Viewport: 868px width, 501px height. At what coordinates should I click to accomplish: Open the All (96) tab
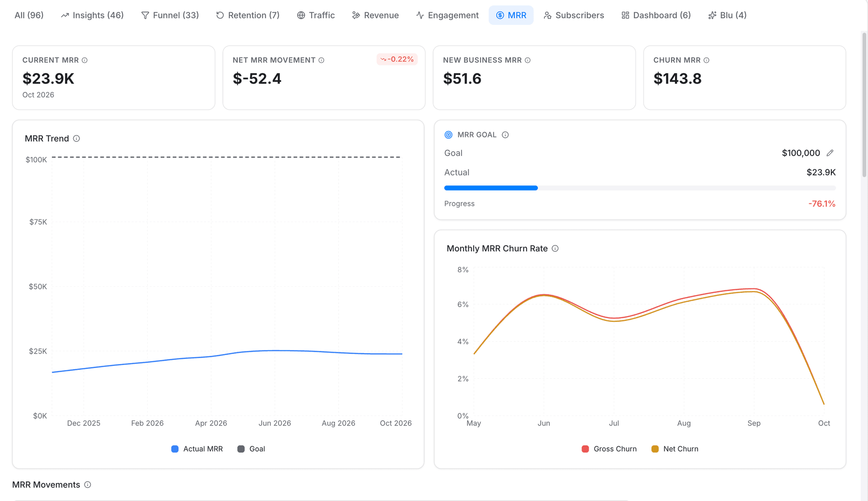(x=29, y=15)
